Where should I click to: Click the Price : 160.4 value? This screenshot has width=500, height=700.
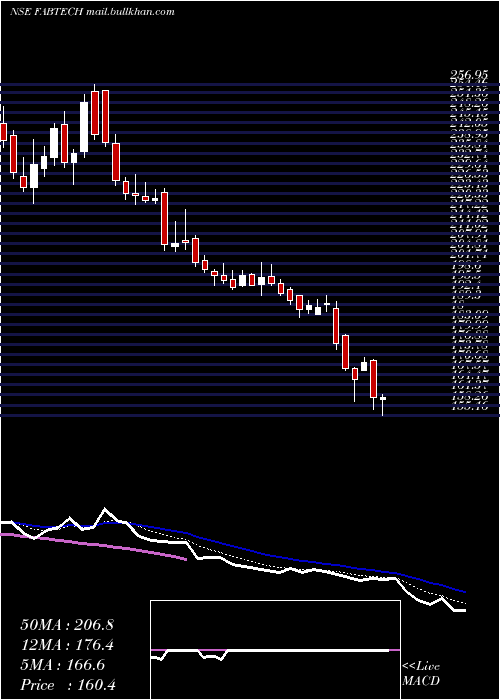(x=67, y=685)
